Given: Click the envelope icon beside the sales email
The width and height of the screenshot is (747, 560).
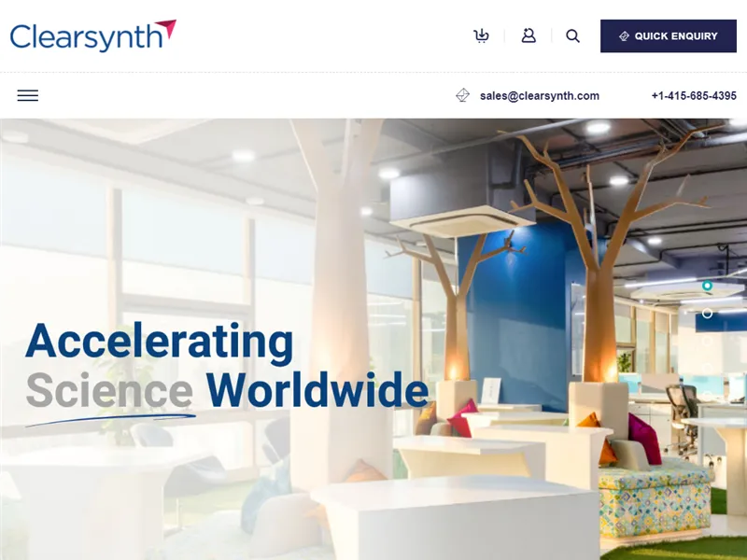Looking at the screenshot, I should [462, 95].
